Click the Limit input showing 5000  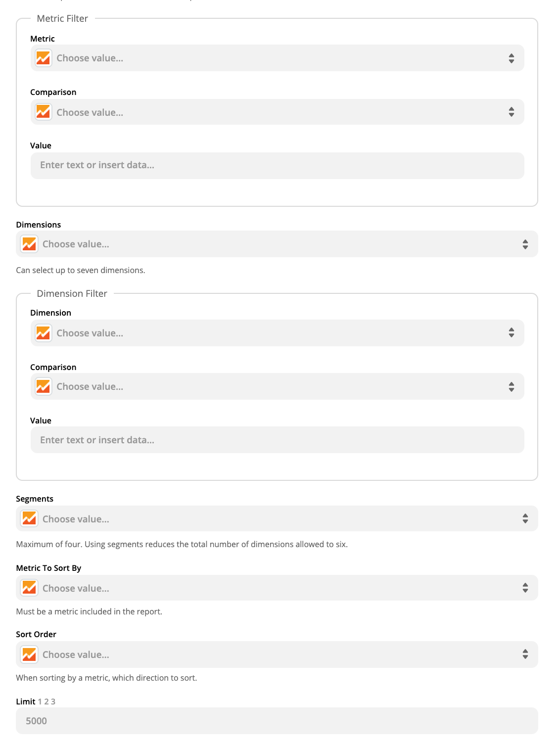click(277, 721)
